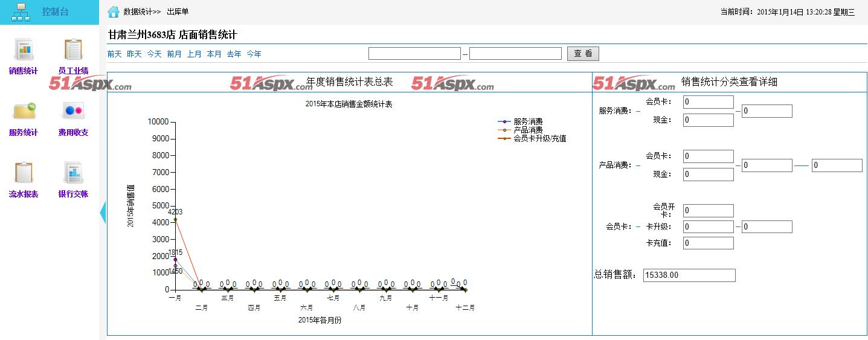
Task: Focus the end date input field
Action: [515, 54]
